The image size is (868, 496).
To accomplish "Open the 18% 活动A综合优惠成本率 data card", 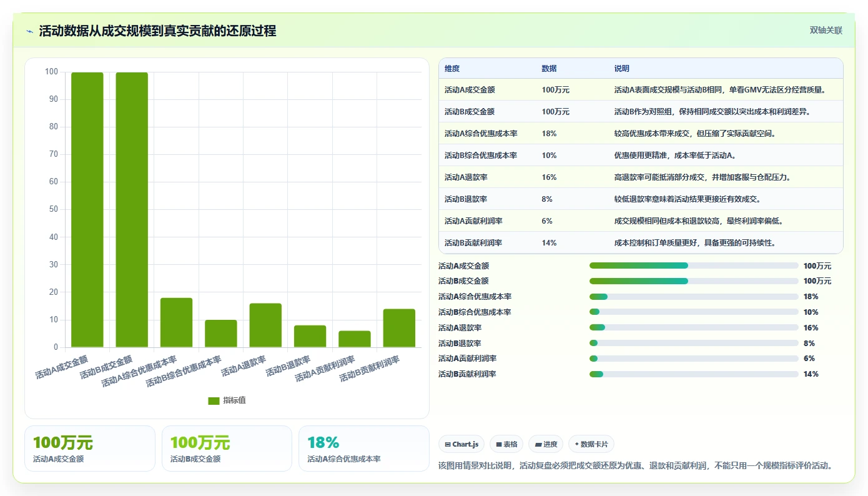I will (364, 449).
